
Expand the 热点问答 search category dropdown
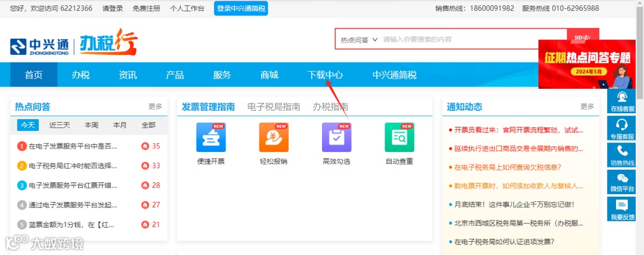[358, 40]
